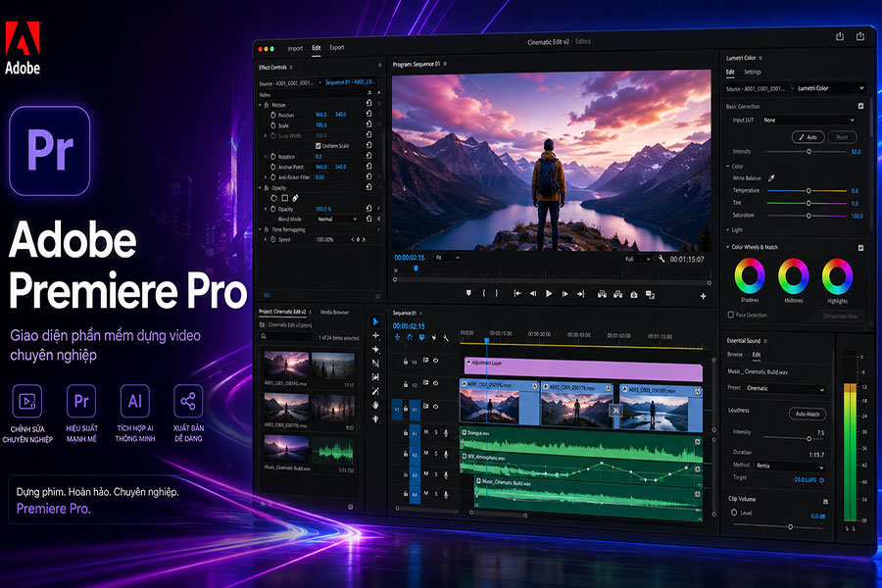The width and height of the screenshot is (882, 588).
Task: Click the Reset button in Basic Correction
Action: [x=842, y=137]
